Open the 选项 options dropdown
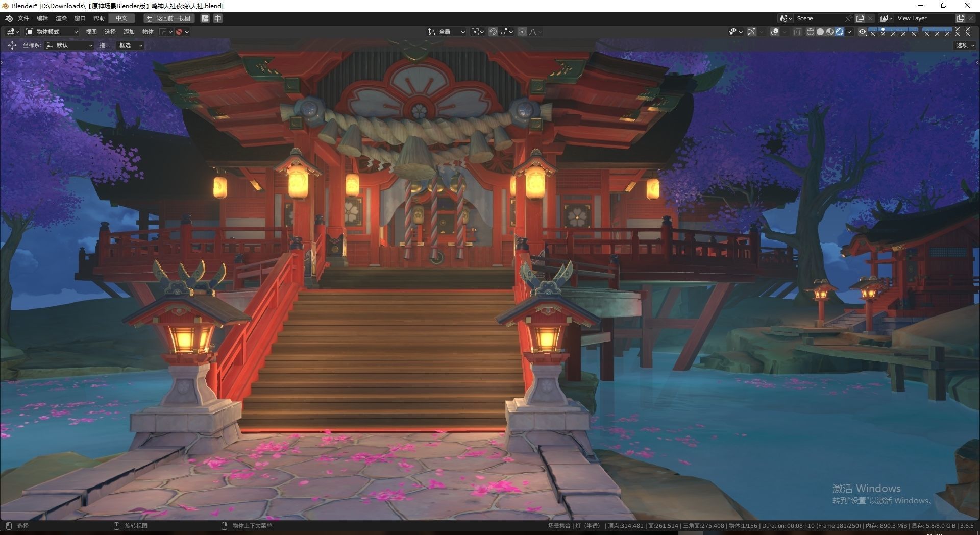The width and height of the screenshot is (980, 535). 965,45
